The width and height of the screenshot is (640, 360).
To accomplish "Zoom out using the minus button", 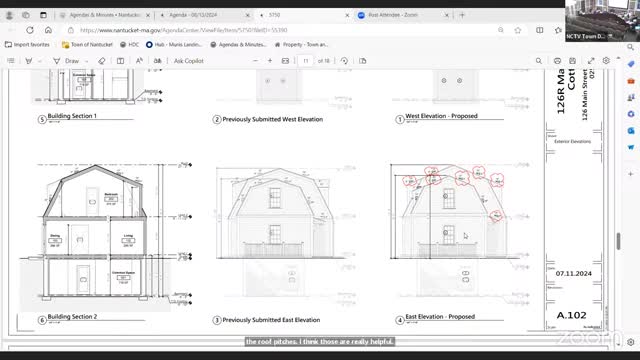I will pyautogui.click(x=256, y=61).
